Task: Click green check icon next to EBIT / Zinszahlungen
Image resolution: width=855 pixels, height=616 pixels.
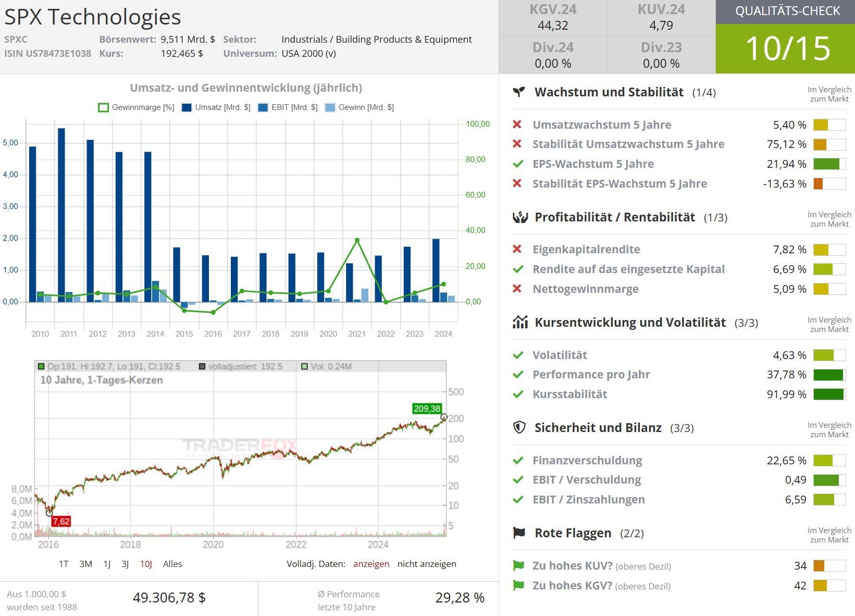Action: pos(518,499)
